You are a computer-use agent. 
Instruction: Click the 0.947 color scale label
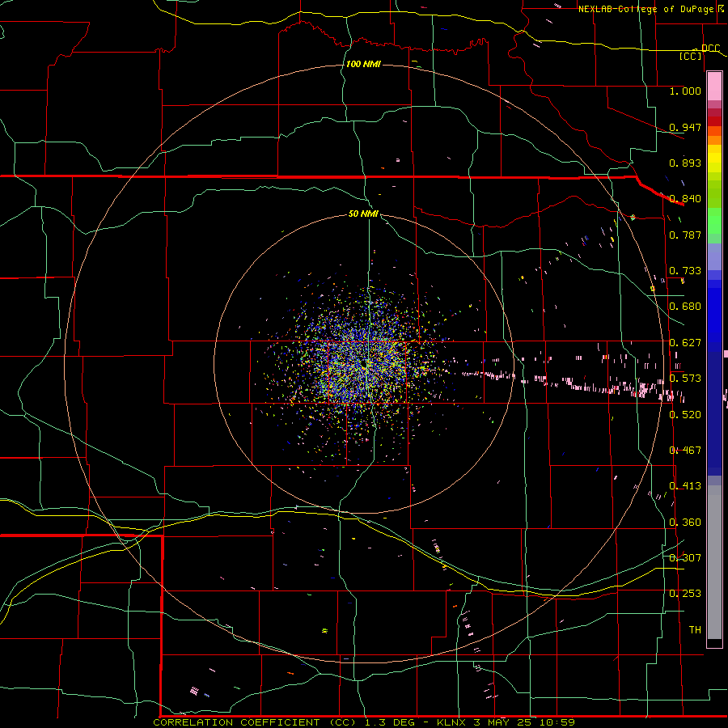point(685,127)
